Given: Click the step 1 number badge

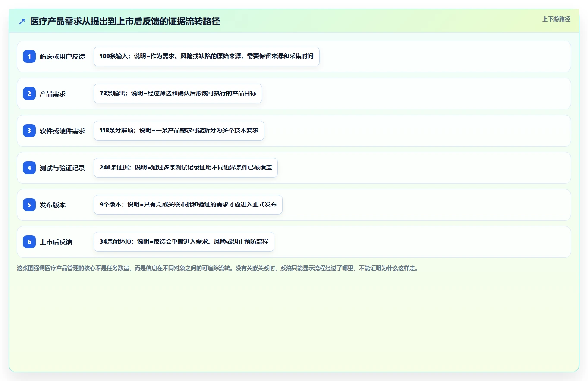Looking at the screenshot, I should click(x=29, y=56).
